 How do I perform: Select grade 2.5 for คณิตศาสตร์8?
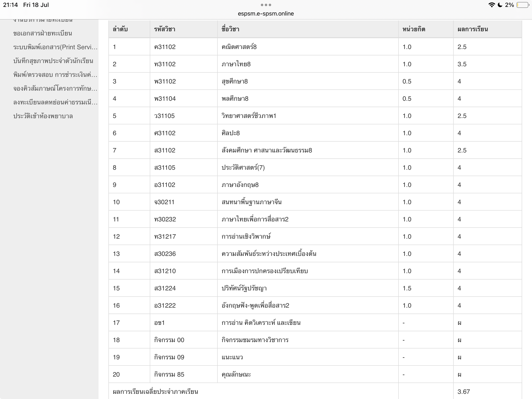(462, 47)
